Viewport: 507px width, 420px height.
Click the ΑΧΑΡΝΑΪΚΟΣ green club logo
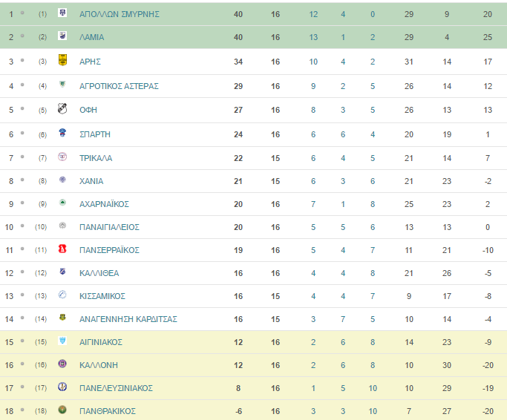tap(62, 203)
